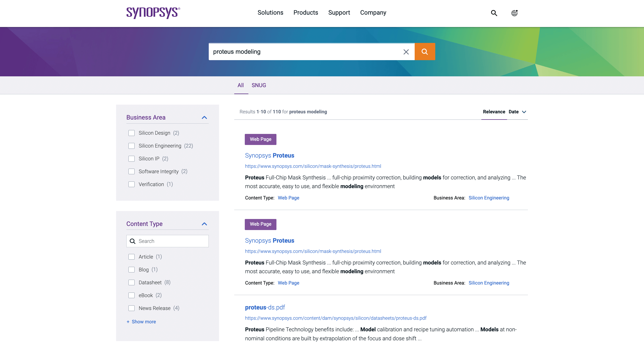Screen dimensions: 644x347
Task: Click first result's proteus.html URL
Action: point(313,166)
